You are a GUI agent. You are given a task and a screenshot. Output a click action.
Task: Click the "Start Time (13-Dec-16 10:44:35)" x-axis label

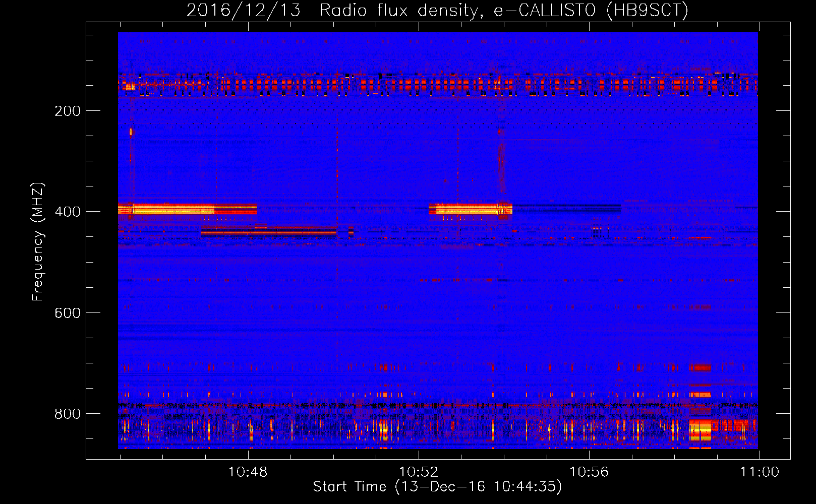tap(437, 487)
